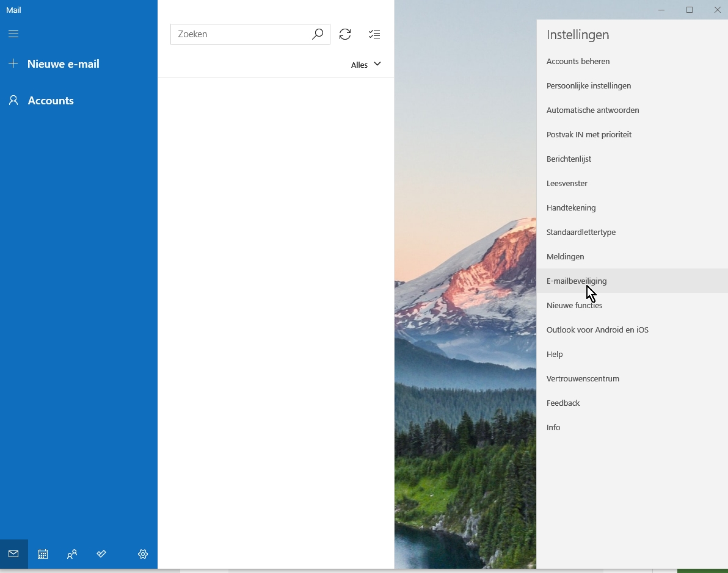This screenshot has height=573, width=728.
Task: Open Accounts in the sidebar
Action: [51, 101]
